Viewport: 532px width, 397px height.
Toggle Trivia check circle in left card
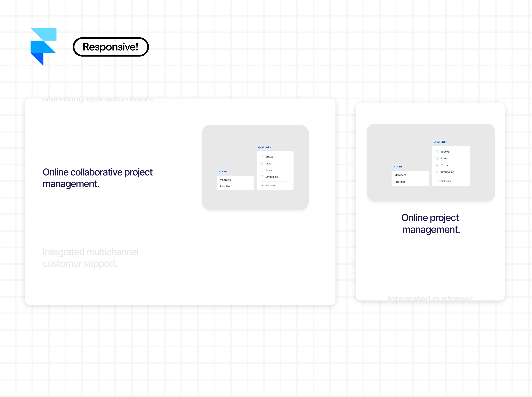pyautogui.click(x=262, y=170)
